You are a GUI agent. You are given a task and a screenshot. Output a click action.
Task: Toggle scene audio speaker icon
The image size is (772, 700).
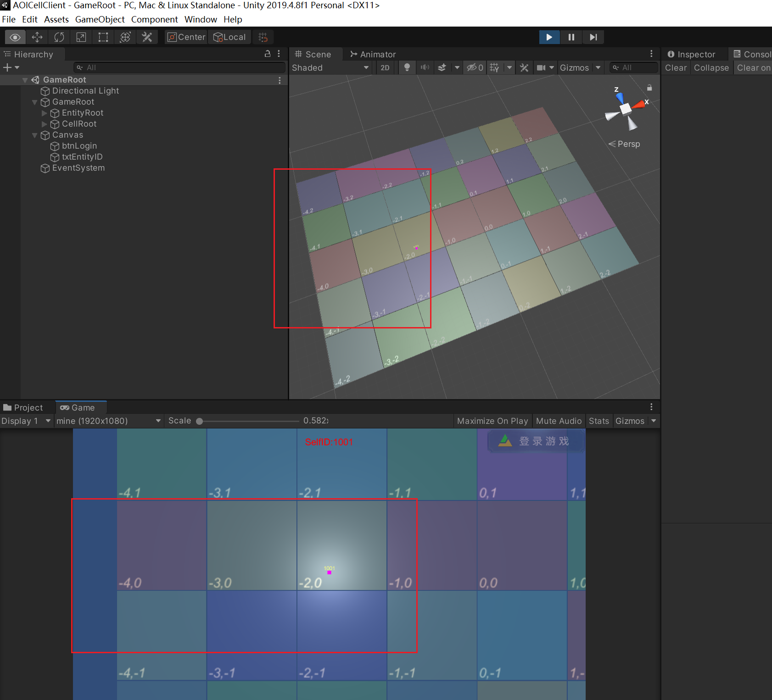425,68
